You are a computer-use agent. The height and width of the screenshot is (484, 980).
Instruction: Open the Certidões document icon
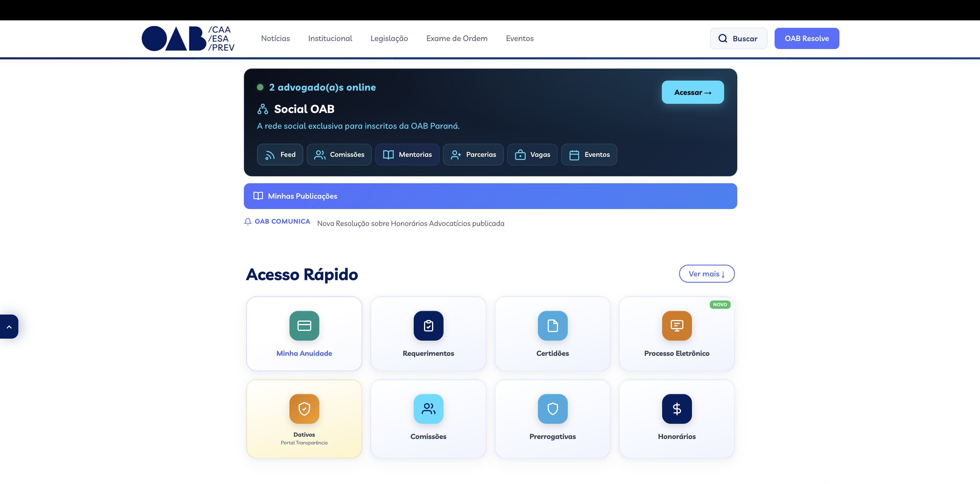(x=552, y=325)
